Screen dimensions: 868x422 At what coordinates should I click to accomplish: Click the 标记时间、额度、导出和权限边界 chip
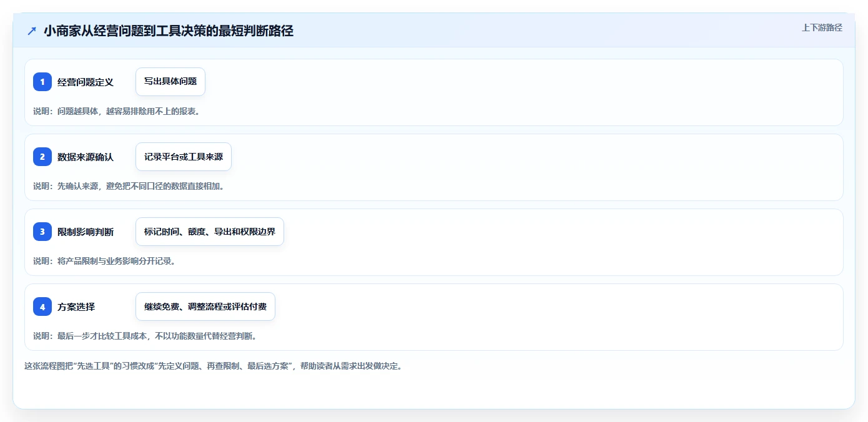pos(210,232)
